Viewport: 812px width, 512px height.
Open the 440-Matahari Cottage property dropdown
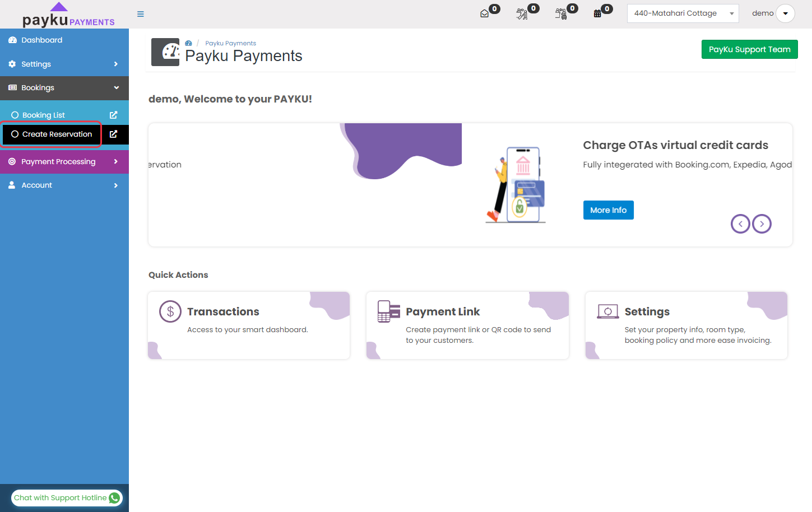point(683,13)
